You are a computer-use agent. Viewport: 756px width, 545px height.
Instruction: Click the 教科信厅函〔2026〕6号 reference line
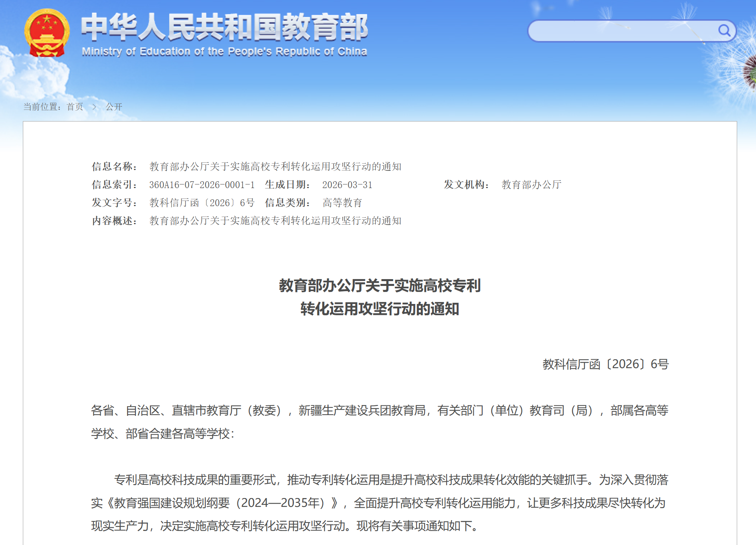click(x=606, y=365)
